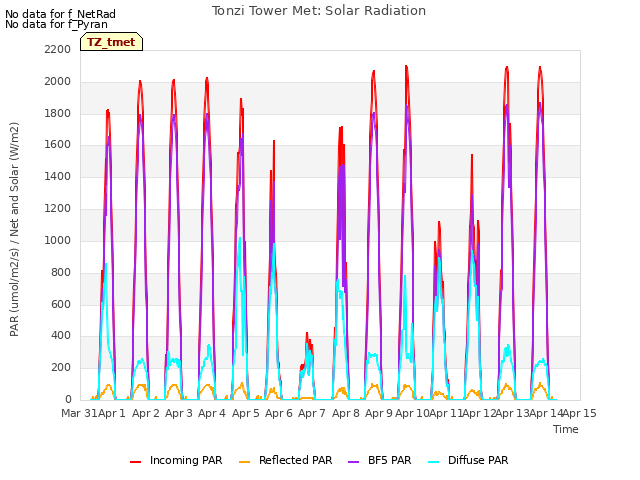Click the Apr 5 x-axis tick label
The height and width of the screenshot is (480, 640).
246,413
